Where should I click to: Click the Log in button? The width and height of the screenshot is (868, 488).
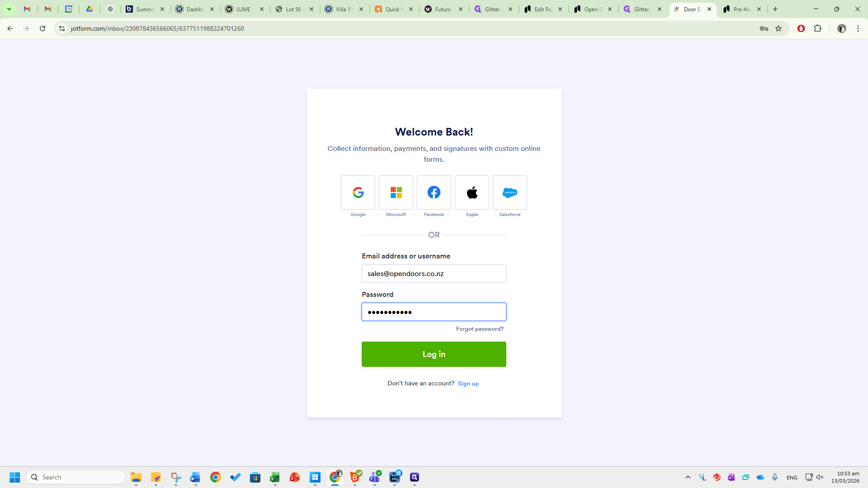pyautogui.click(x=434, y=354)
